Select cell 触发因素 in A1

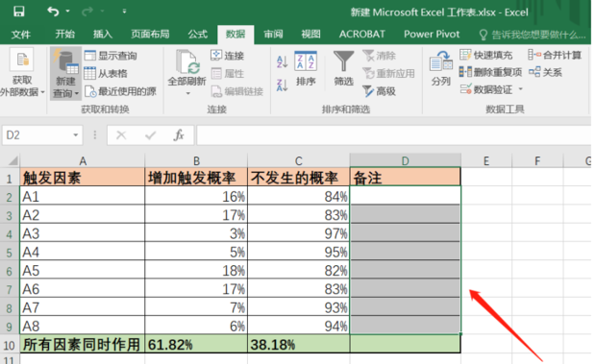point(82,178)
